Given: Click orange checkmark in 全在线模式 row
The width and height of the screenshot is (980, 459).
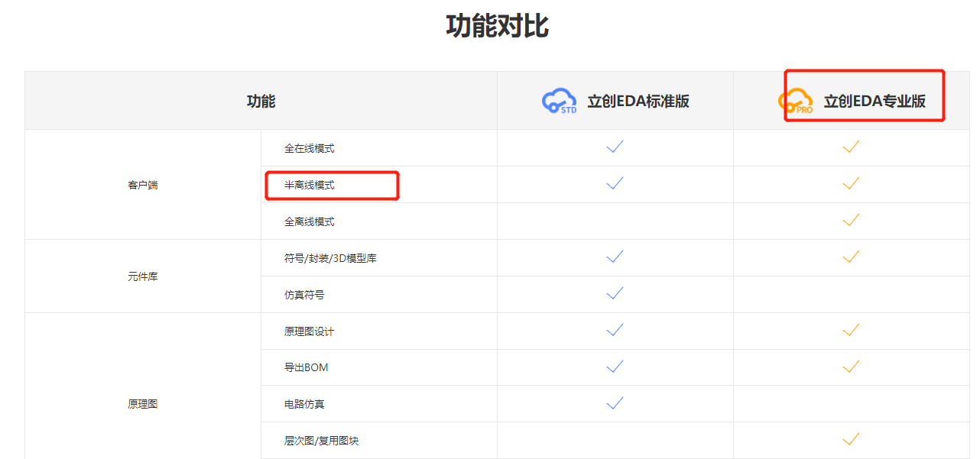Looking at the screenshot, I should (851, 147).
